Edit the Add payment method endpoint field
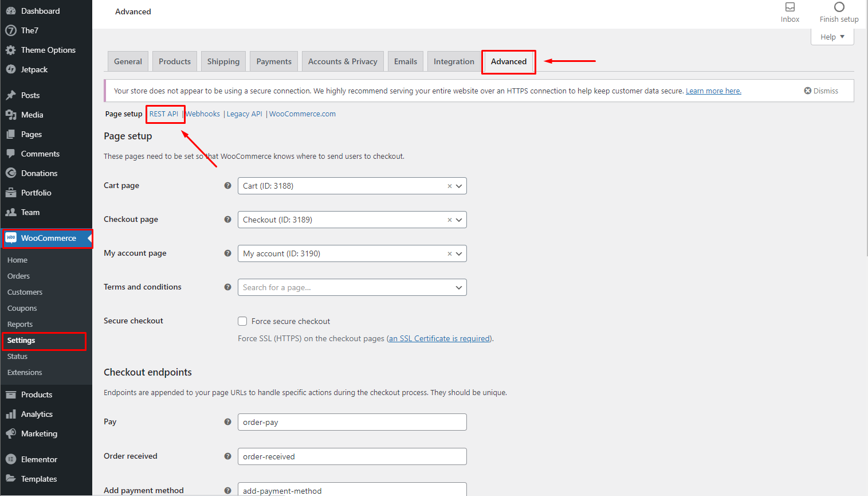Viewport: 868px width, 496px height. click(352, 489)
